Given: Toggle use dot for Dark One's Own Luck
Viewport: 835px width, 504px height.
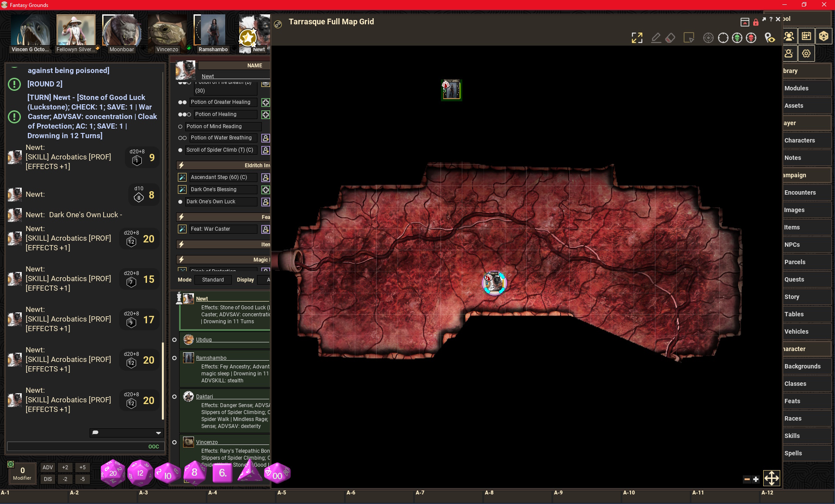Looking at the screenshot, I should tap(180, 202).
